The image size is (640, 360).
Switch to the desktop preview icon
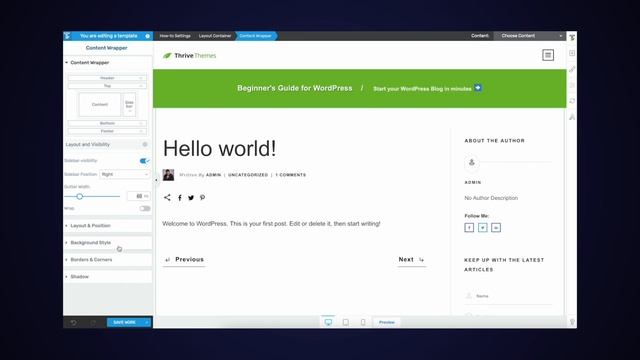[x=328, y=322]
